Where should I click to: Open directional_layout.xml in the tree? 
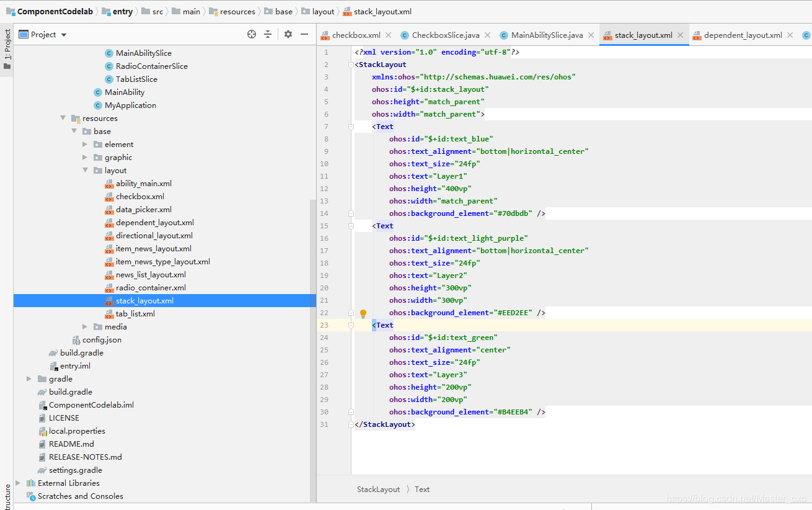154,236
